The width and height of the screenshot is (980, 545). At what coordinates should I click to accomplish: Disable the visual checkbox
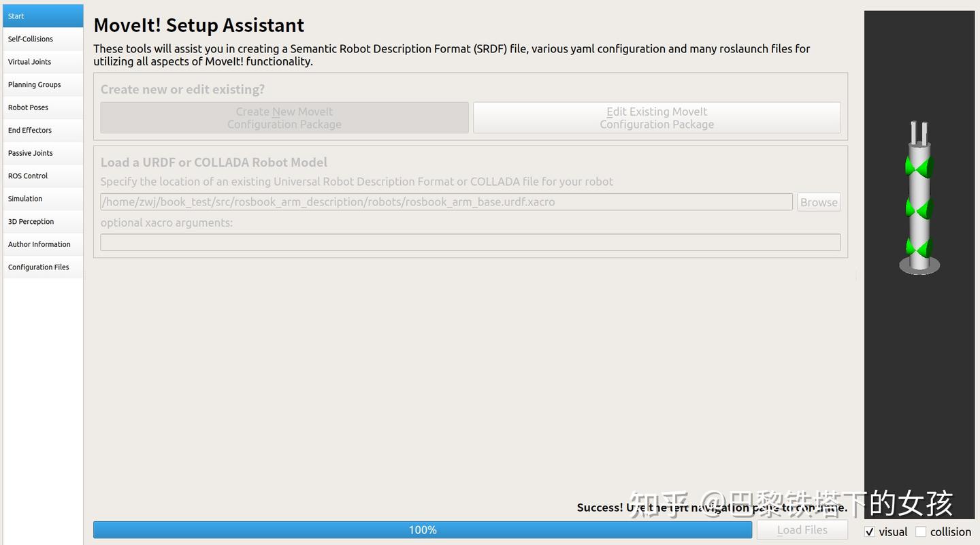tap(870, 531)
